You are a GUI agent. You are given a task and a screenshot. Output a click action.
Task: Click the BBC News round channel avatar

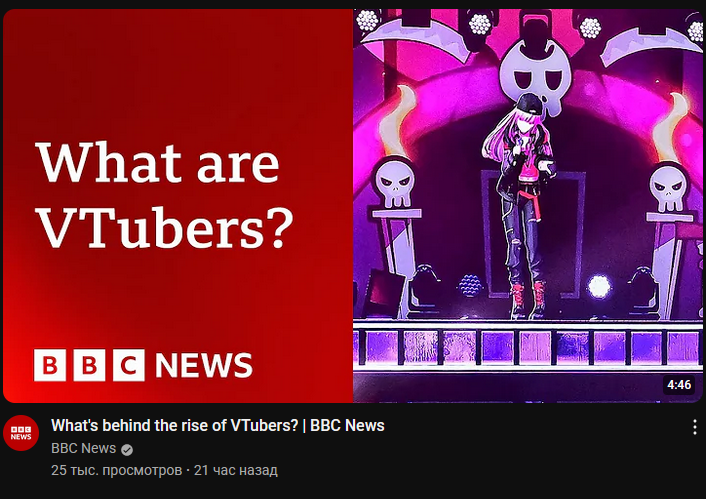[21, 433]
